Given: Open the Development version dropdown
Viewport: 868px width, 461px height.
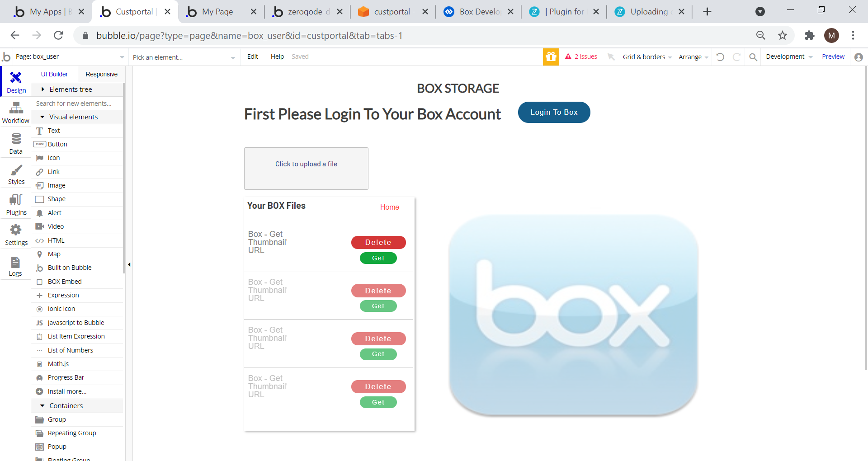Looking at the screenshot, I should coord(789,56).
